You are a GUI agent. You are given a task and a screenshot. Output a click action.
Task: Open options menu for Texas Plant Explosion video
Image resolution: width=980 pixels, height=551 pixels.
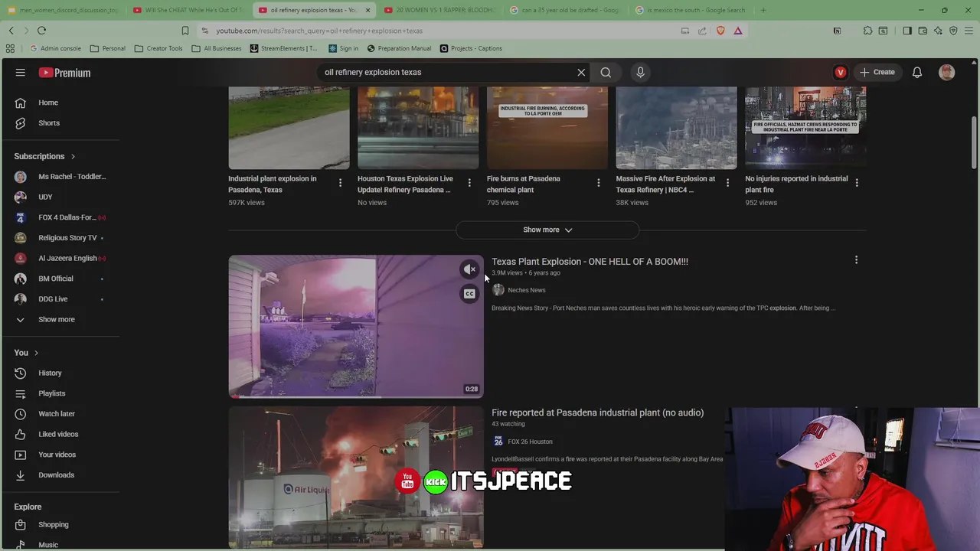(856, 260)
